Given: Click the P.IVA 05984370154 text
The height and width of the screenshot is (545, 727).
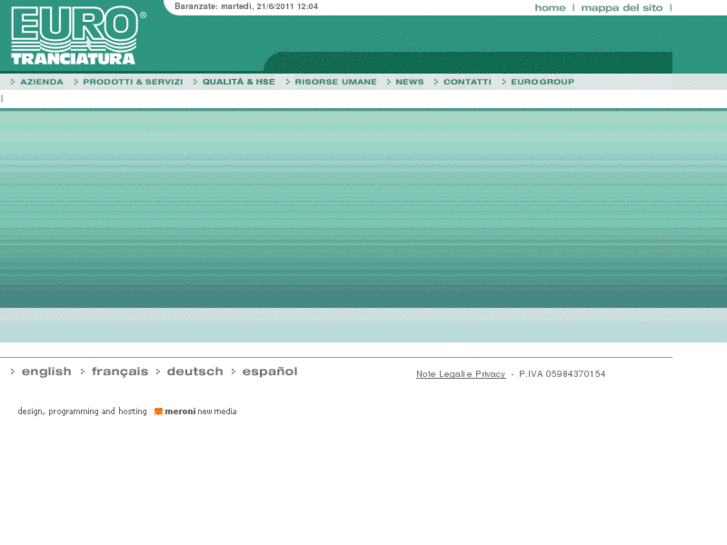Looking at the screenshot, I should 562,374.
